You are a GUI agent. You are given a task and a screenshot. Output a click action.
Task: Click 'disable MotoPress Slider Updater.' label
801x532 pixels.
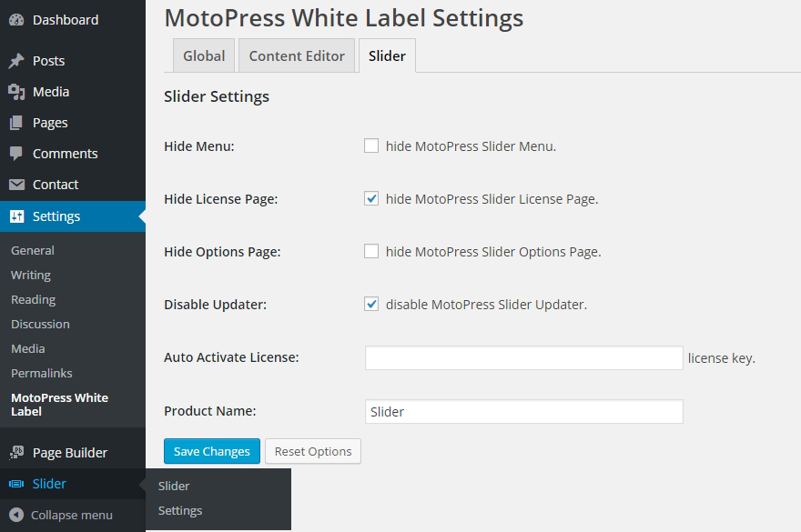point(486,305)
